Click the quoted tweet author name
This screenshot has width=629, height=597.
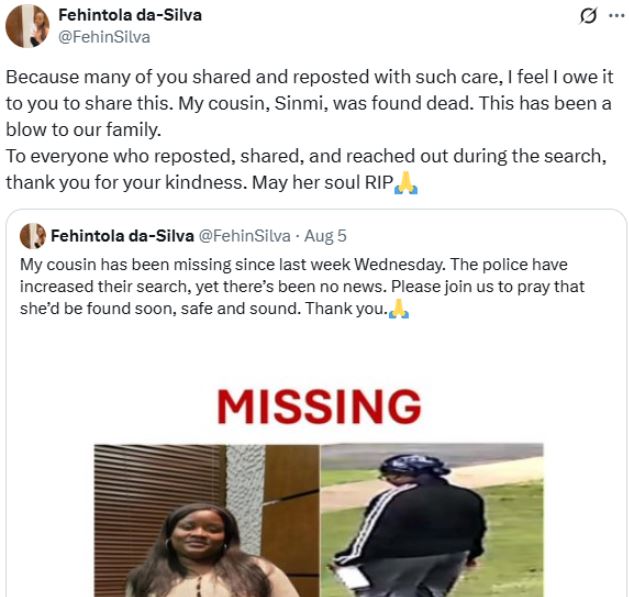[122, 236]
